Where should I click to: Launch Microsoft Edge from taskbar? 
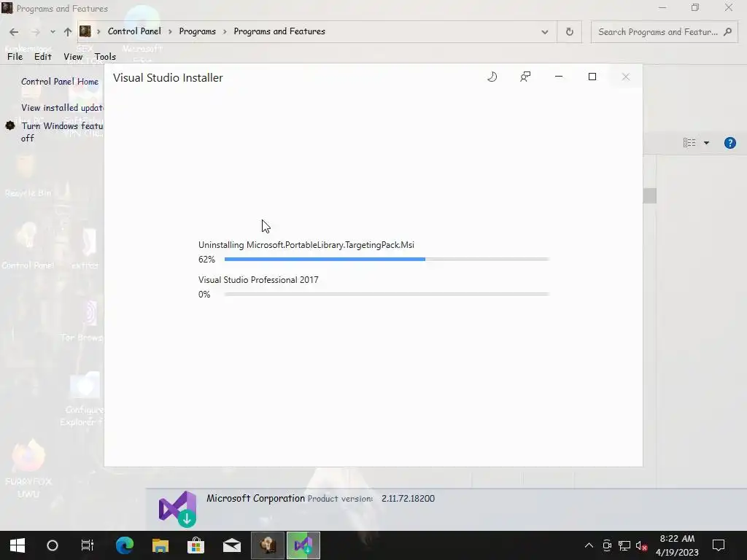pyautogui.click(x=125, y=545)
